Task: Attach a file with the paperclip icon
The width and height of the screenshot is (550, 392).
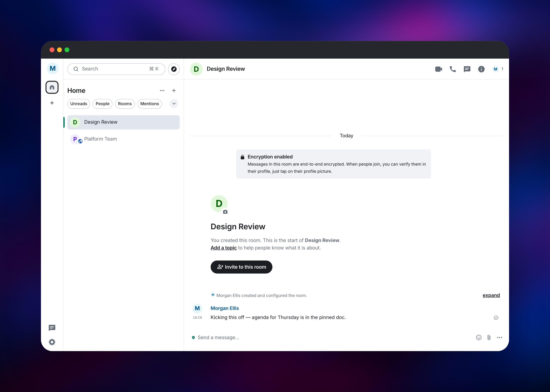Action: [489, 338]
